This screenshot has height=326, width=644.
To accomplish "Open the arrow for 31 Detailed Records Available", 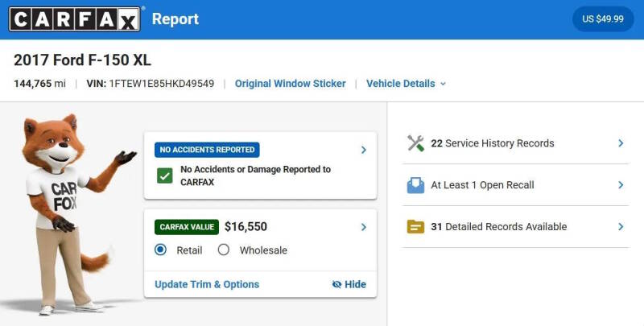I will (x=621, y=227).
